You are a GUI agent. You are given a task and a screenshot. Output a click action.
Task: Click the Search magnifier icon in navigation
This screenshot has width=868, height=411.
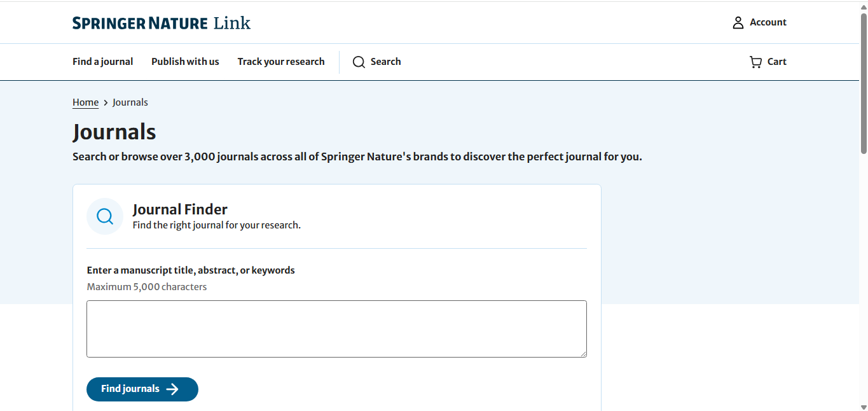coord(359,62)
